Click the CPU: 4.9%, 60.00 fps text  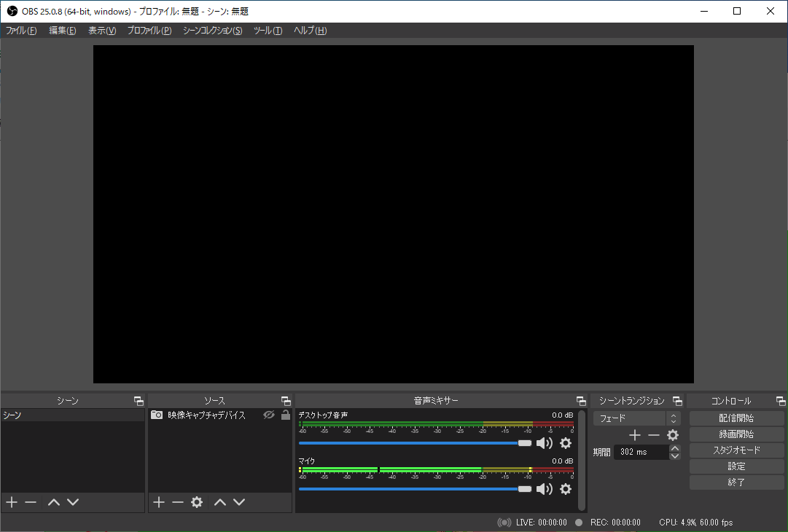click(696, 523)
